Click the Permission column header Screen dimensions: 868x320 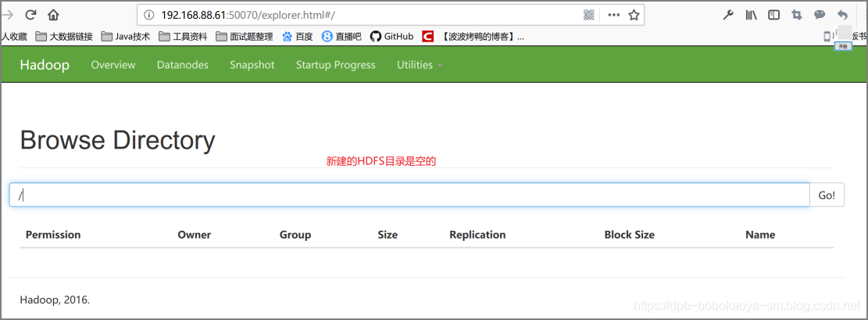(53, 235)
